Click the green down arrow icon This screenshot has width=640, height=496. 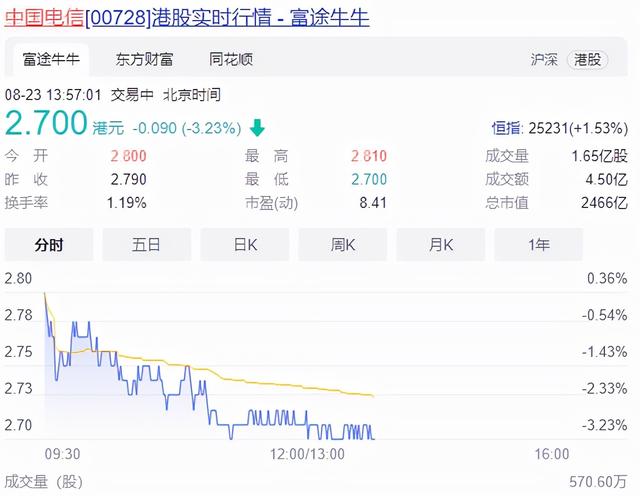257,128
